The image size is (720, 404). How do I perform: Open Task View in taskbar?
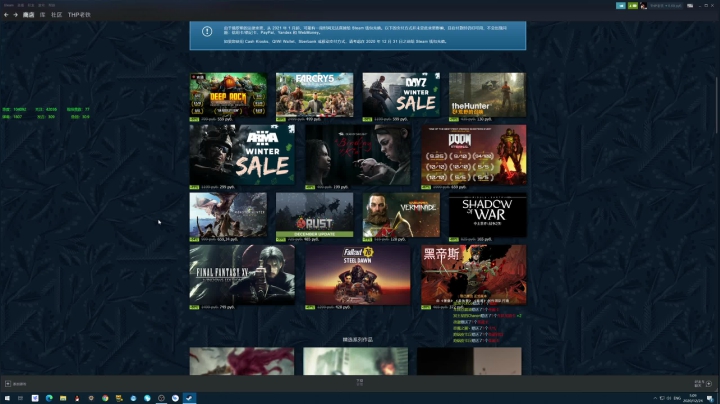pos(20,398)
